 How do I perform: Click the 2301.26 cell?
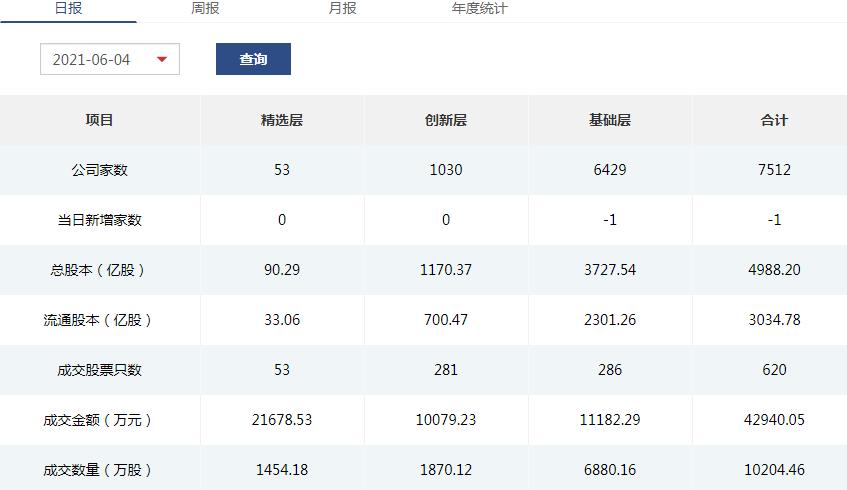click(x=610, y=320)
